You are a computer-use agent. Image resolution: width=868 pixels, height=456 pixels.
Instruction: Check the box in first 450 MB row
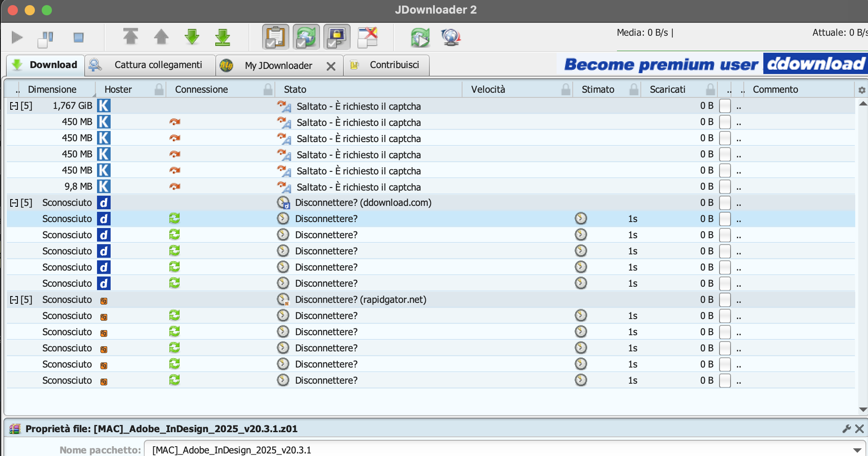pyautogui.click(x=725, y=122)
